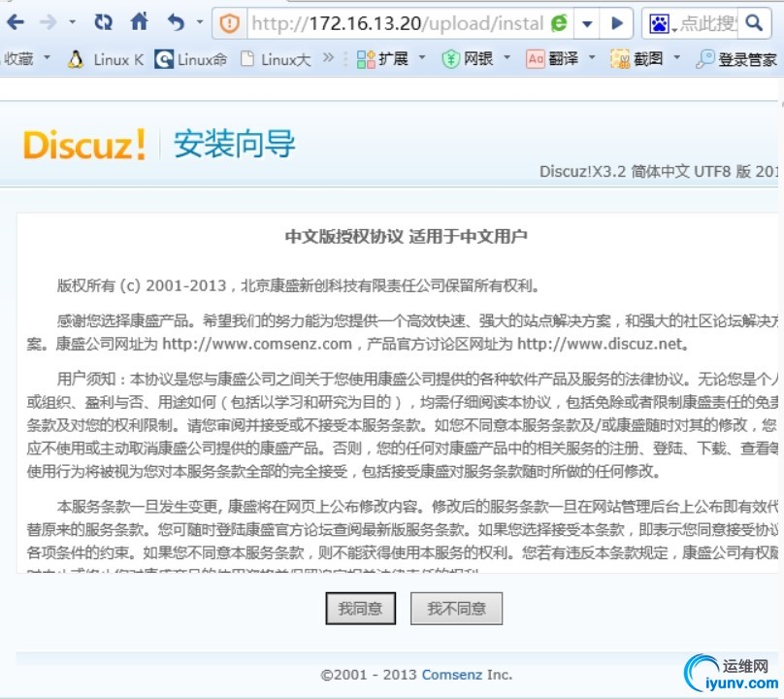Click the undo closed tab arrow icon
The image size is (784, 699).
tap(176, 22)
